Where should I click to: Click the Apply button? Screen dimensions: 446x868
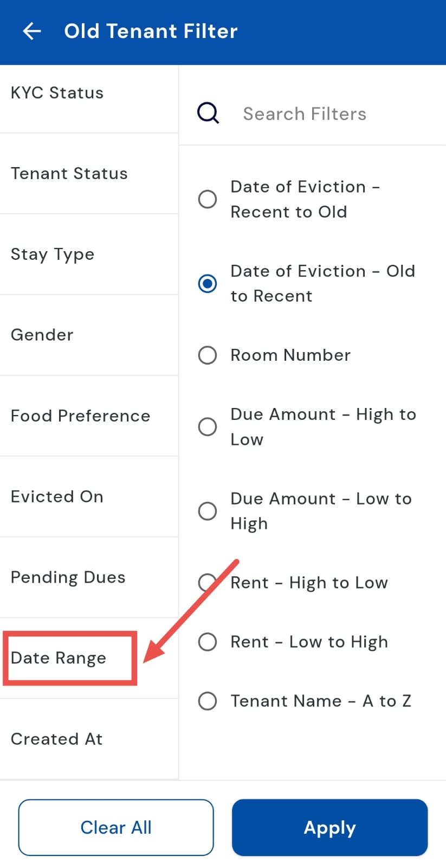[329, 827]
